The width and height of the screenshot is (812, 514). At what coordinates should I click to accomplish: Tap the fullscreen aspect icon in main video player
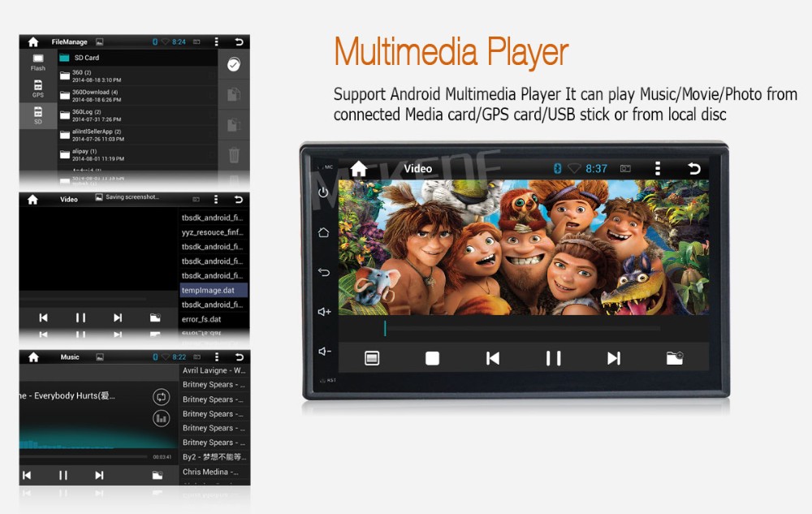(x=372, y=358)
